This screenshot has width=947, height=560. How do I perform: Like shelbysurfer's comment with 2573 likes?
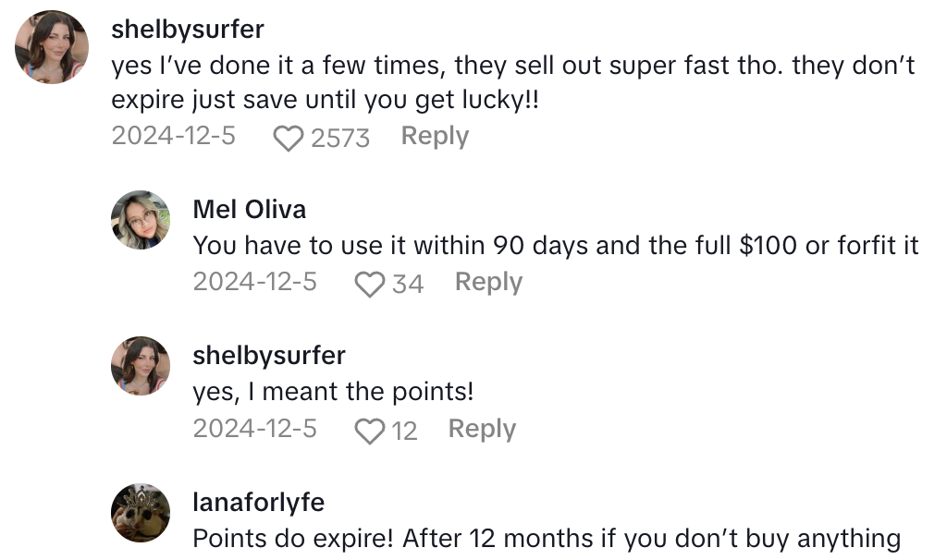289,138
